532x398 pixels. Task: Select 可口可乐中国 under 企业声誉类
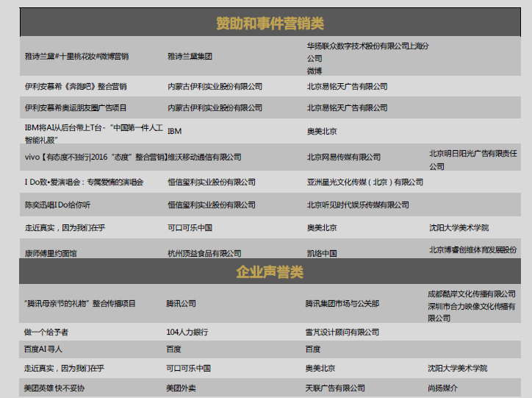(x=188, y=369)
